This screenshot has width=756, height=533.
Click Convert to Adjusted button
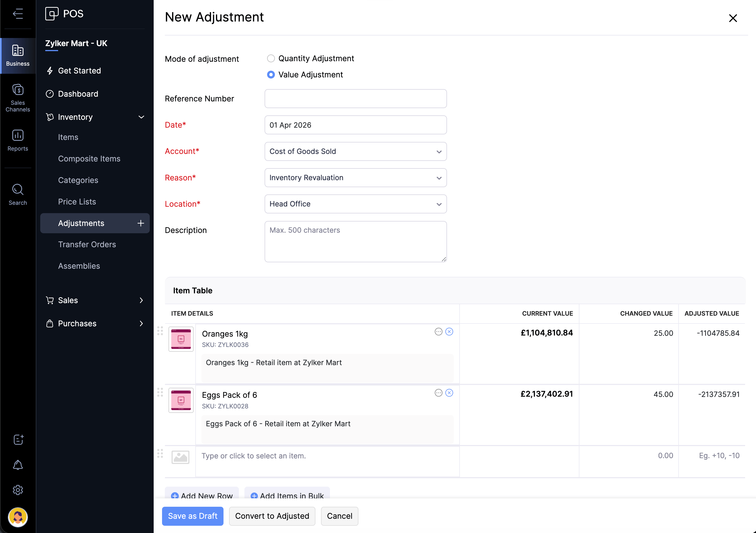pyautogui.click(x=272, y=516)
